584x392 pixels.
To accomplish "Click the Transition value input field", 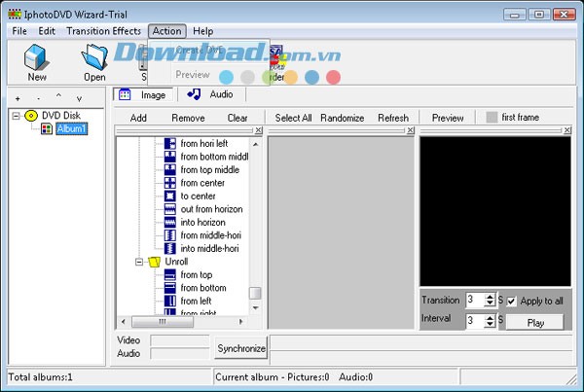I will (475, 300).
